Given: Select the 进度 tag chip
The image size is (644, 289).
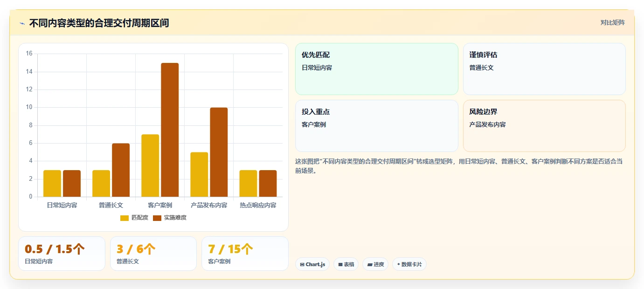Looking at the screenshot, I should pos(375,264).
